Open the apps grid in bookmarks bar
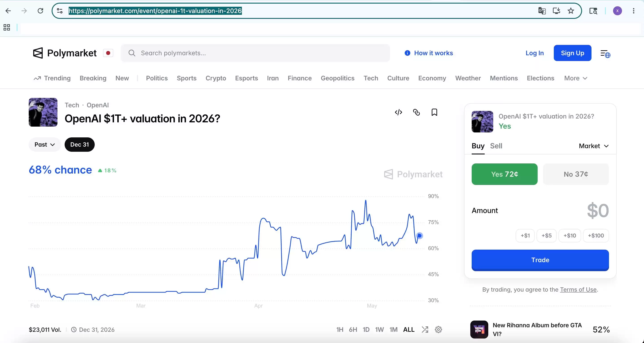Screen dimensions: 644x343 (x=7, y=27)
